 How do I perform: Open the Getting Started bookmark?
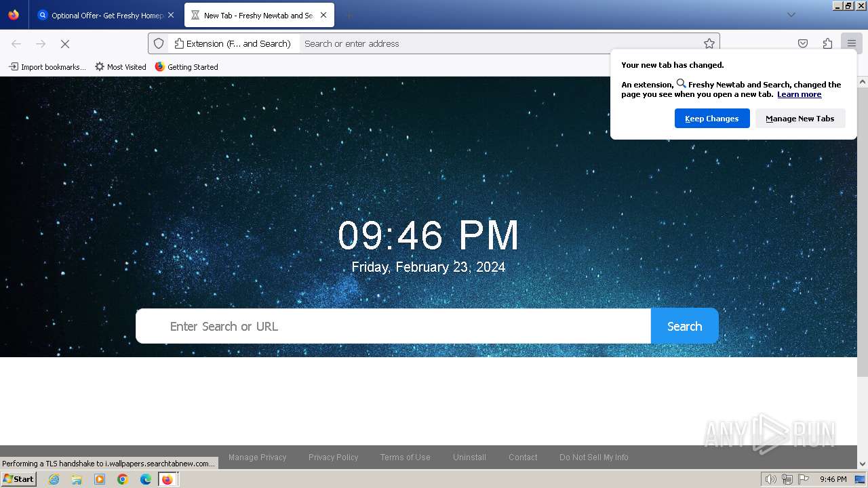(x=186, y=66)
